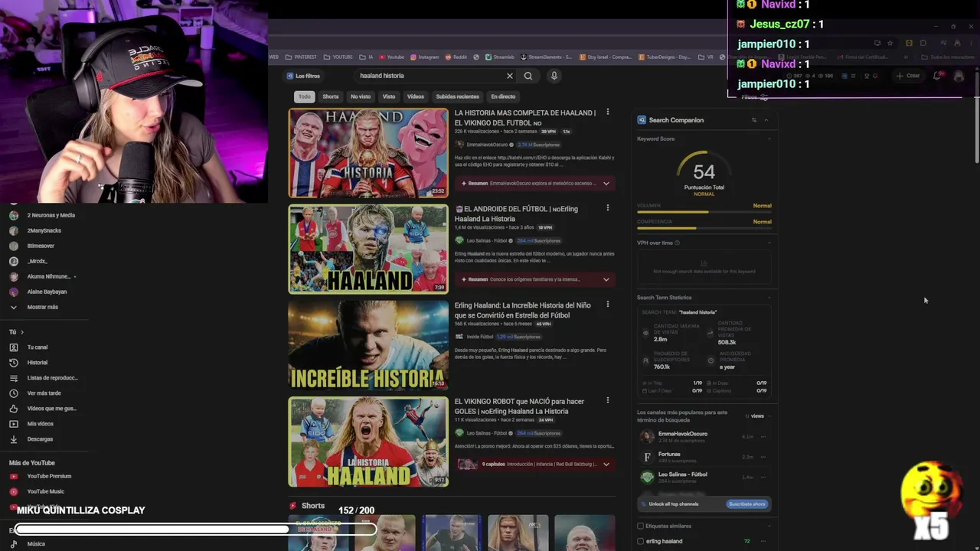This screenshot has height=551, width=980.
Task: Open the 'EL ANDROIDE DEL FÚTBOL' video thumbnail
Action: [x=368, y=249]
